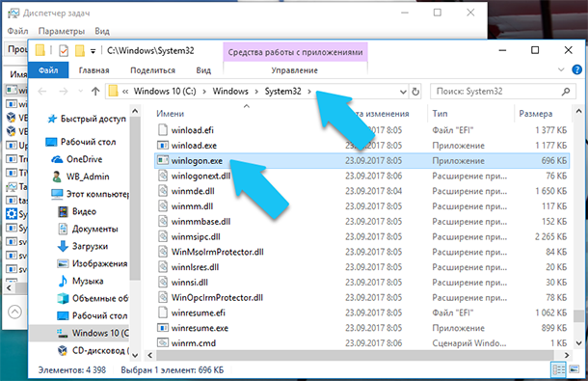588x381 pixels.
Task: Switch to large thumbnails view icon
Action: pyautogui.click(x=574, y=369)
